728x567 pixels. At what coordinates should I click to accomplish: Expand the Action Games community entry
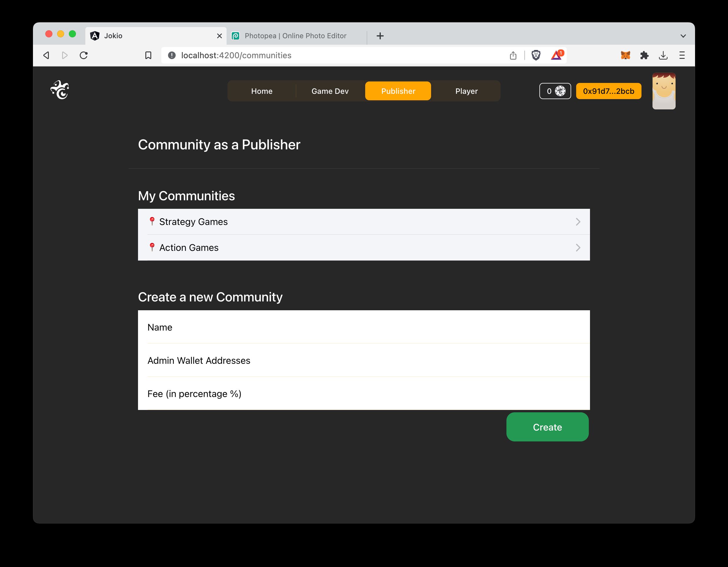577,247
